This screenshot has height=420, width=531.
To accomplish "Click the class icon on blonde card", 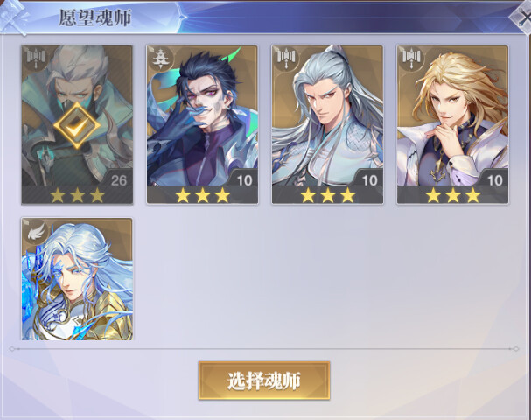I will point(410,58).
